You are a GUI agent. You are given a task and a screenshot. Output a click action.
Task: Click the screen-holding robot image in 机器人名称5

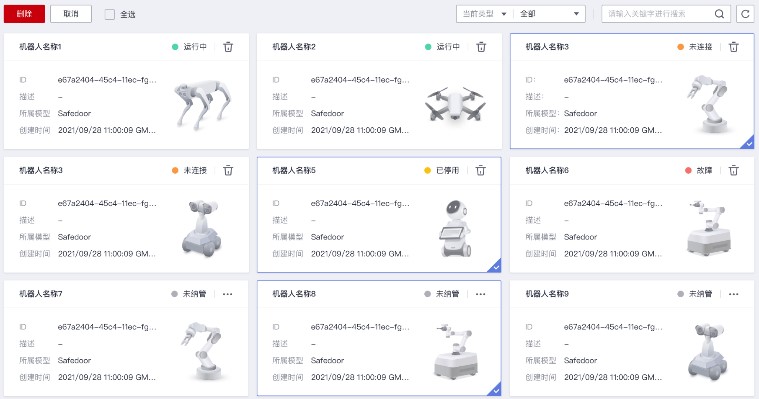tap(455, 229)
